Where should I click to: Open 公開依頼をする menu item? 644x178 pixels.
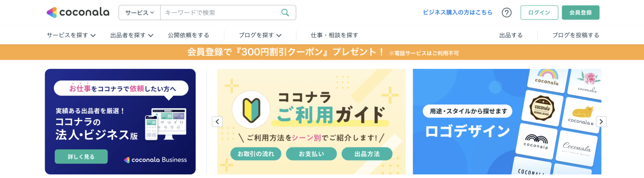189,35
